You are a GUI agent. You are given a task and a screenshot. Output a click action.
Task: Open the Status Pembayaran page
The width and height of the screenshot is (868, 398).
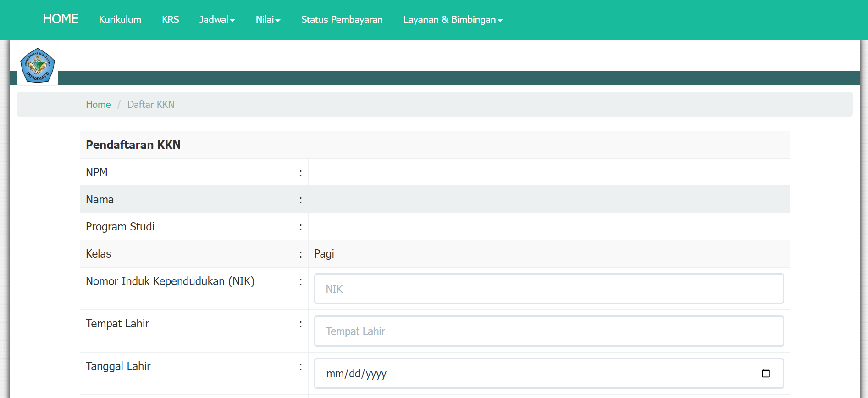click(342, 20)
